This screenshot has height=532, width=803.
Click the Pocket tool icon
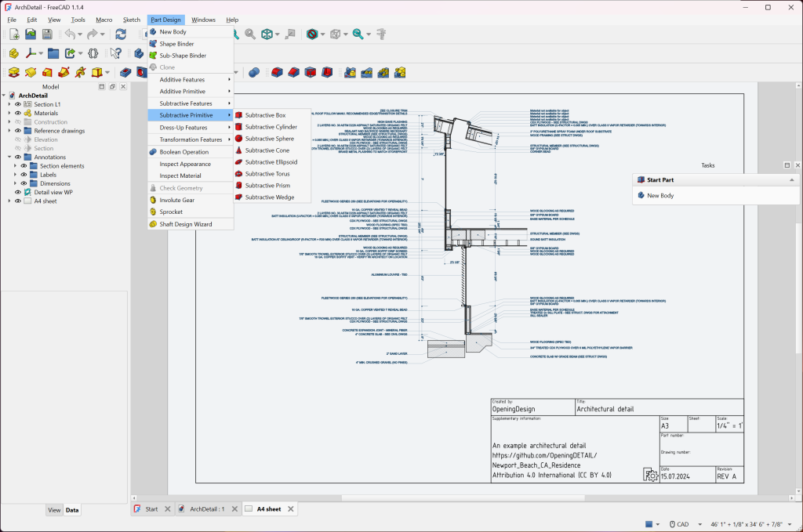pos(125,73)
